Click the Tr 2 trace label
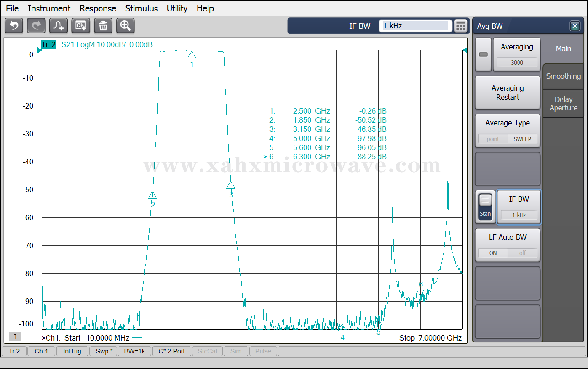Screen dimensions: 588x369 (48, 44)
